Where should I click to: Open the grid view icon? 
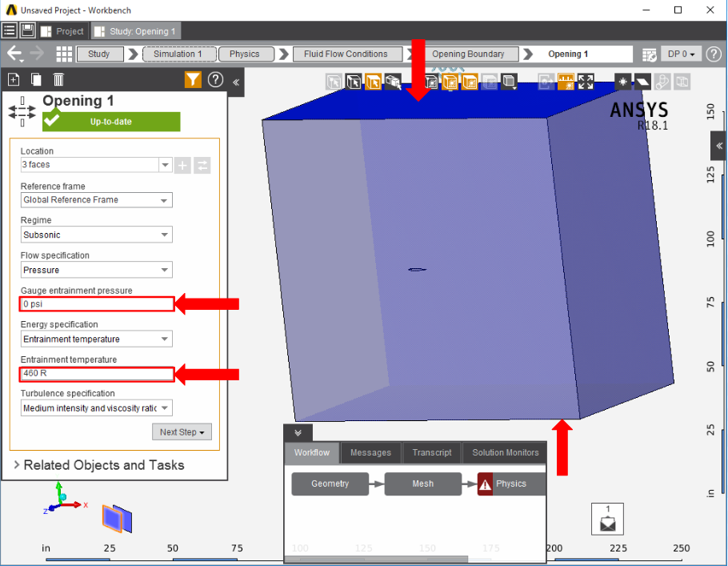click(64, 54)
